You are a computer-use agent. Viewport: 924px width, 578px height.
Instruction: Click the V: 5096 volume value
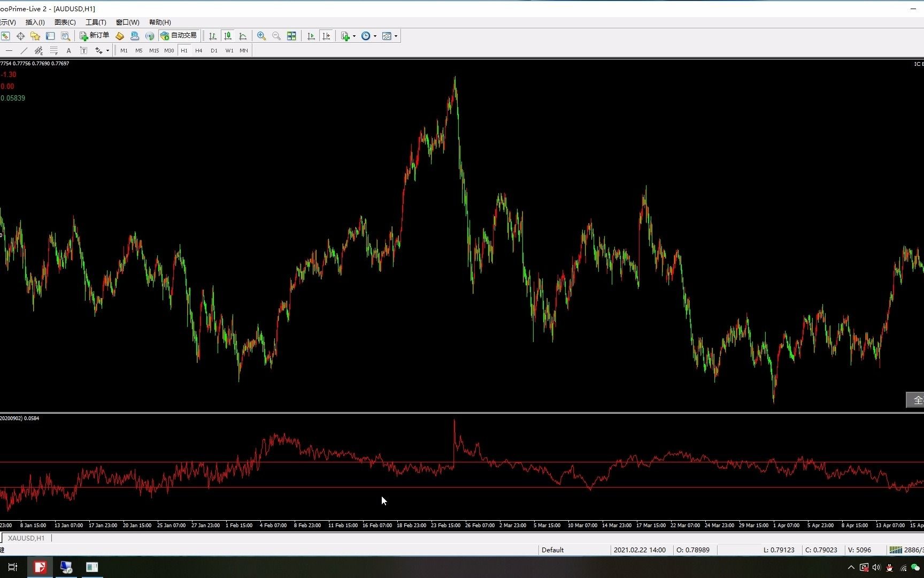[860, 550]
